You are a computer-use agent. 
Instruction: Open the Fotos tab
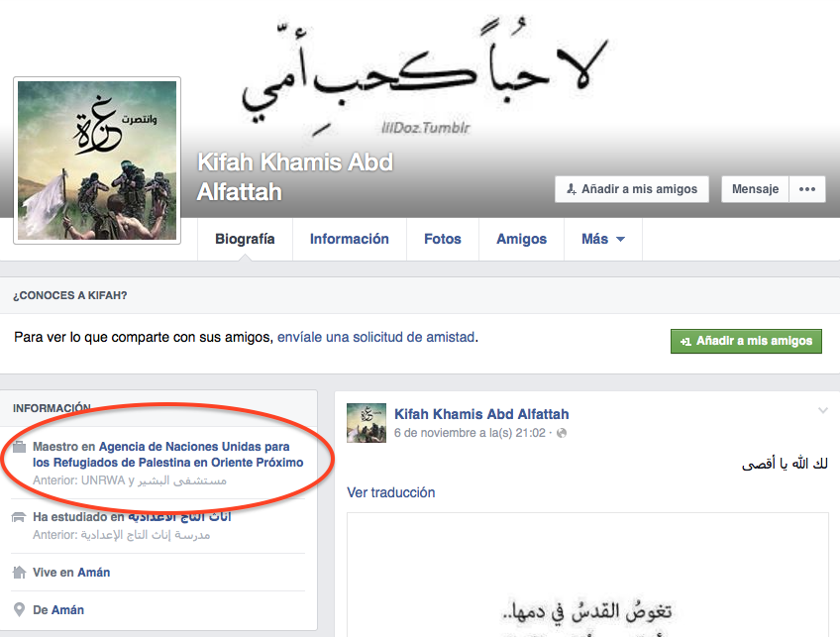tap(443, 239)
